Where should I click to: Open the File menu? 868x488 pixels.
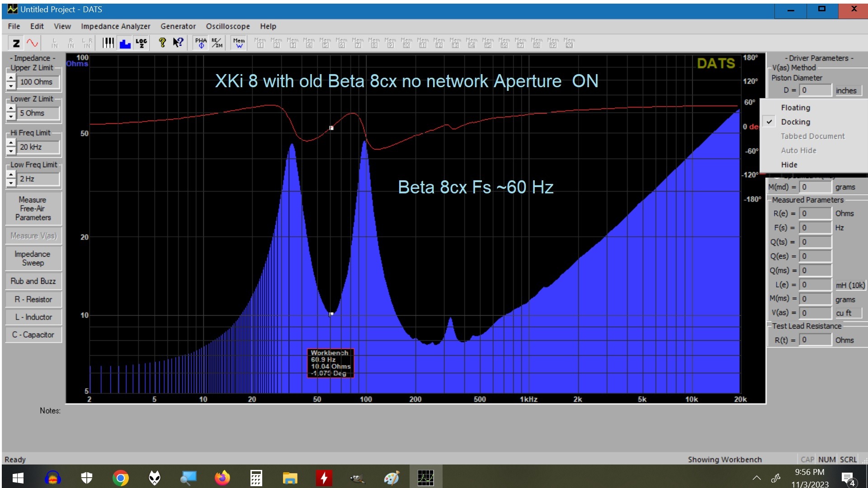(14, 26)
